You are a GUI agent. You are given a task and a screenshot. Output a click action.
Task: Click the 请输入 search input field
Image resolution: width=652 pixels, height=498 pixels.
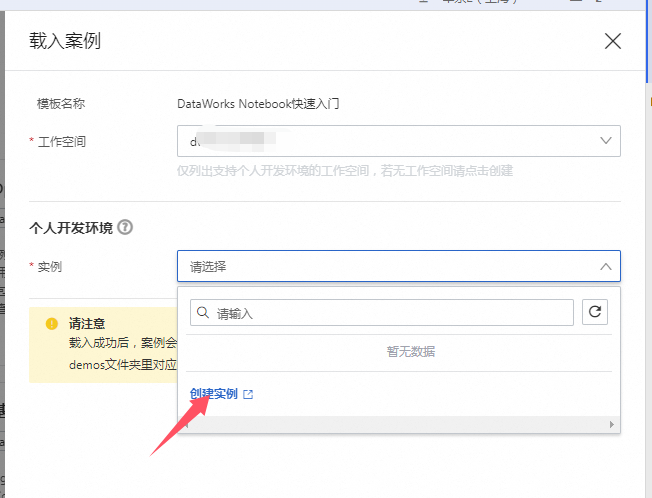(382, 313)
